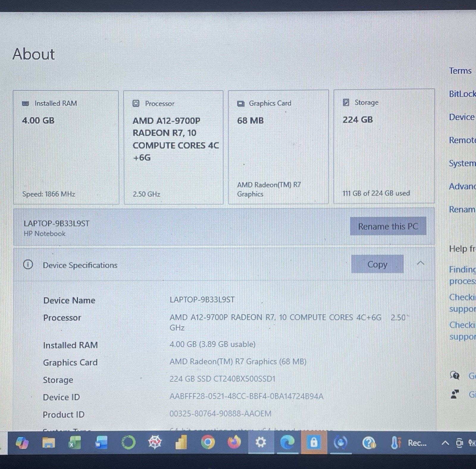This screenshot has height=469, width=476.
Task: Open the Remote desktop link
Action: (462, 140)
